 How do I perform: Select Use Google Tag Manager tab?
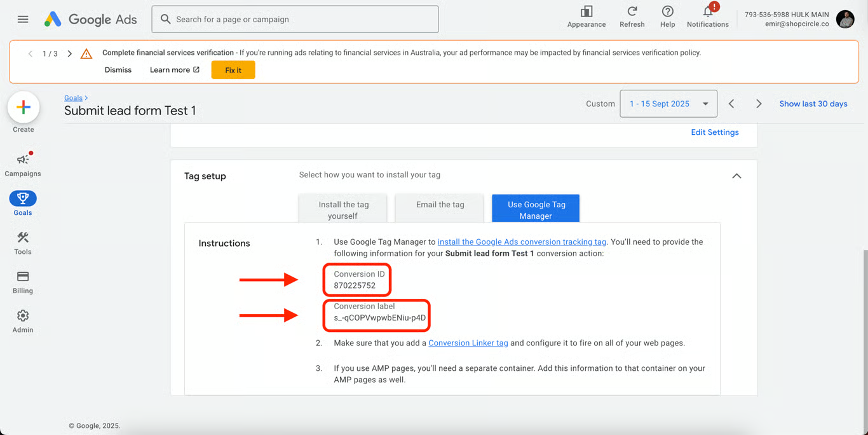pyautogui.click(x=536, y=209)
